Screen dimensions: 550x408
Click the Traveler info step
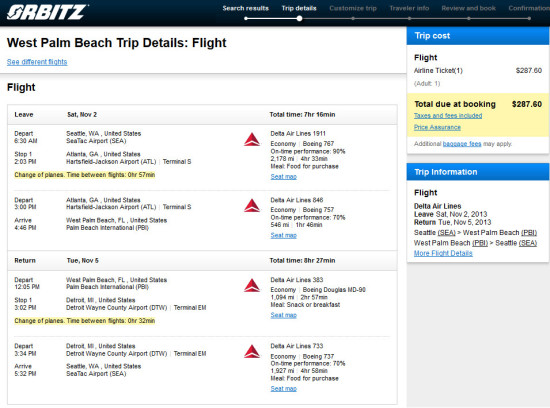(x=409, y=8)
